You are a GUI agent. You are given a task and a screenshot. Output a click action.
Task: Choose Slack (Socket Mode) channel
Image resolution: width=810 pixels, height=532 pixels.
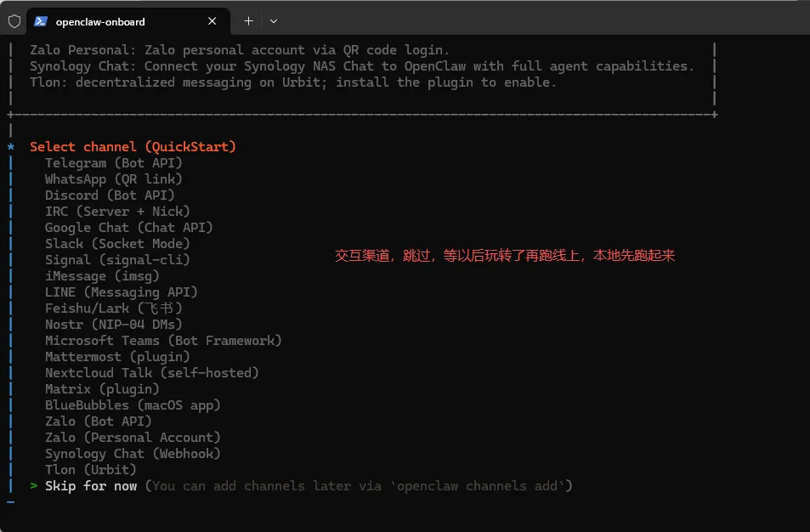pos(117,243)
